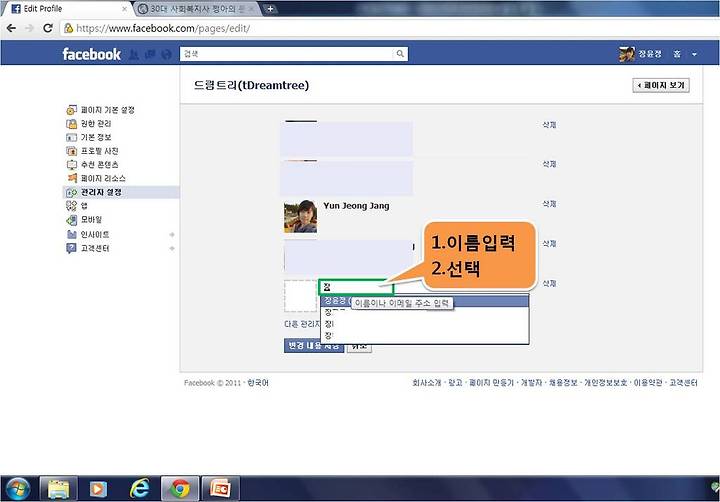Open 회사소개 footer link
This screenshot has height=502, width=720.
coord(427,383)
